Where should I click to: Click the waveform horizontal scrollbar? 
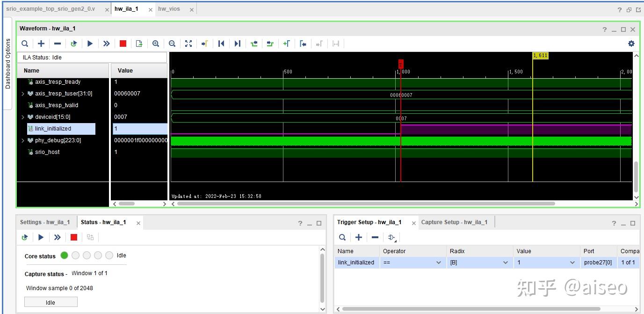(366, 204)
